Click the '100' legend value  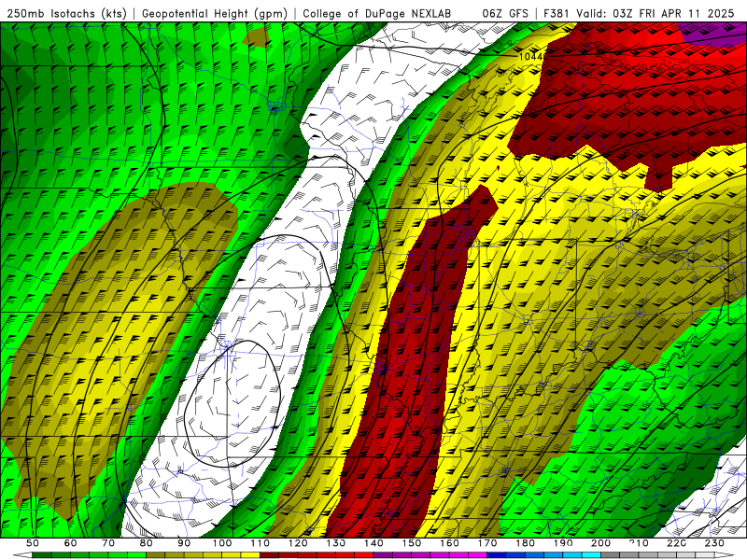[x=222, y=543]
